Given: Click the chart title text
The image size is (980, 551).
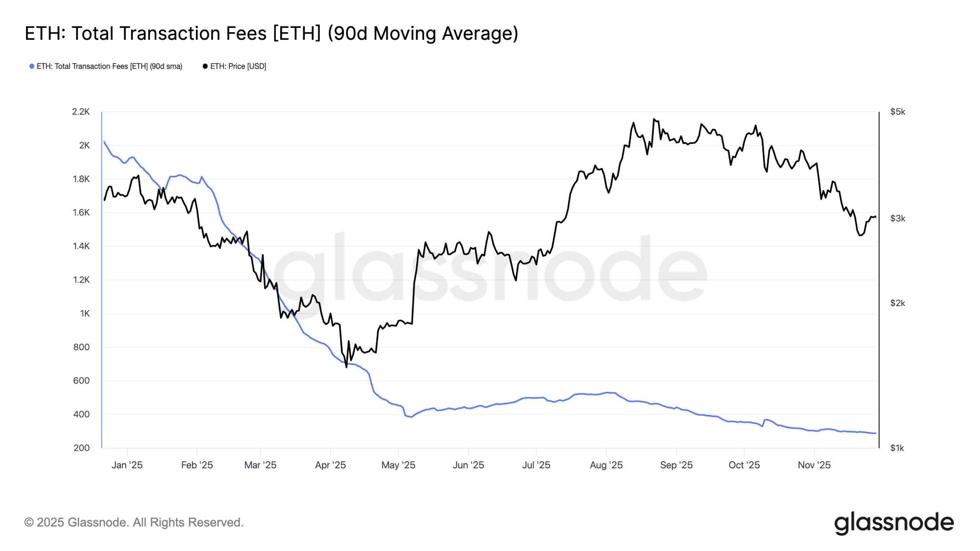Looking at the screenshot, I should (x=271, y=33).
